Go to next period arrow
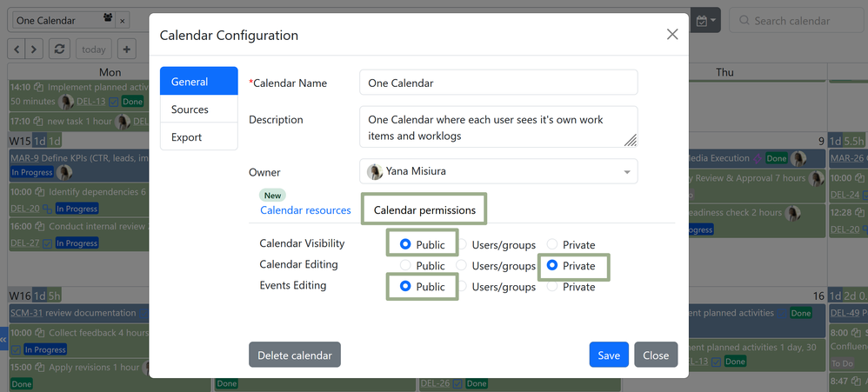868x392 pixels. point(34,50)
